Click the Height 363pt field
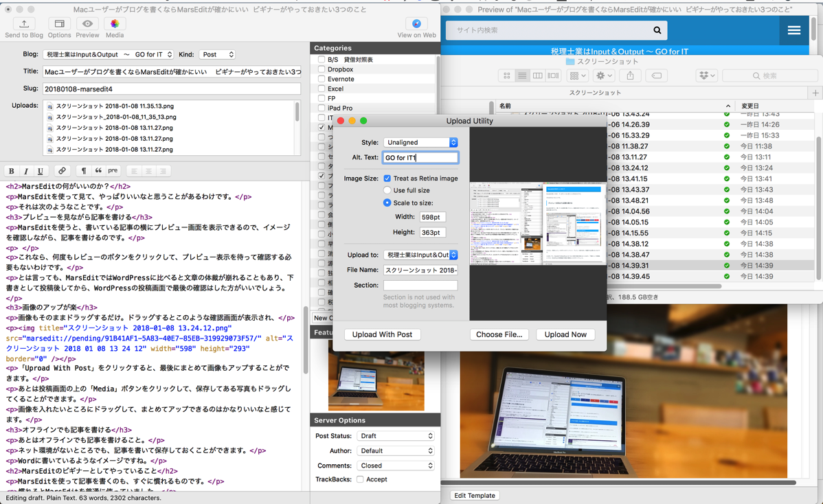823x504 pixels. click(433, 232)
